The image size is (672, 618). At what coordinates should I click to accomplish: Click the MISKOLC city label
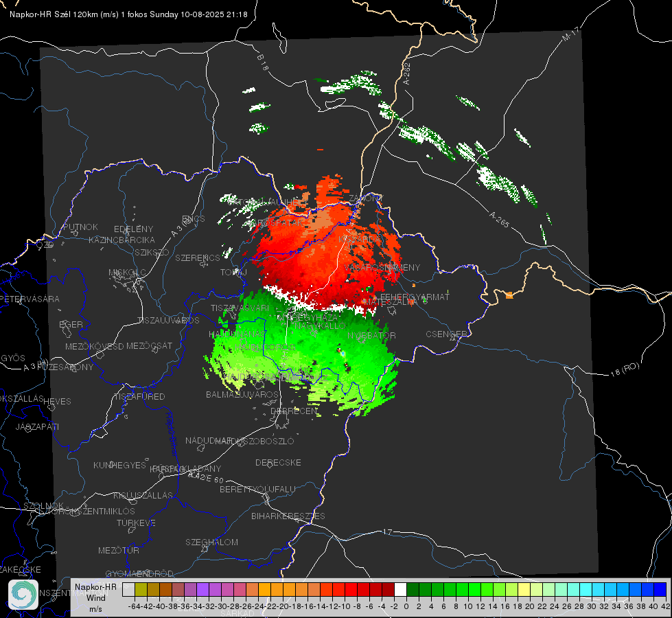[x=127, y=273]
